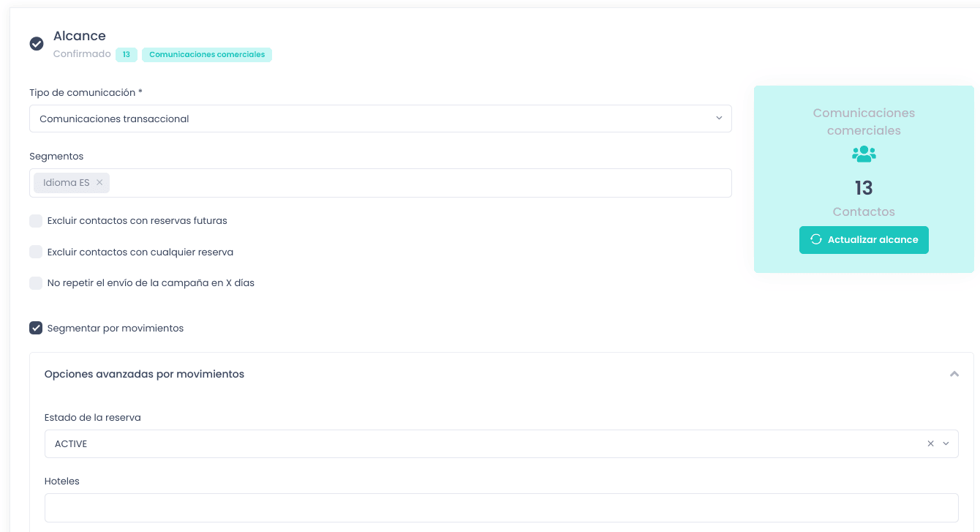Screen dimensions: 980x532
Task: Click the contacts group icon
Action: (864, 154)
